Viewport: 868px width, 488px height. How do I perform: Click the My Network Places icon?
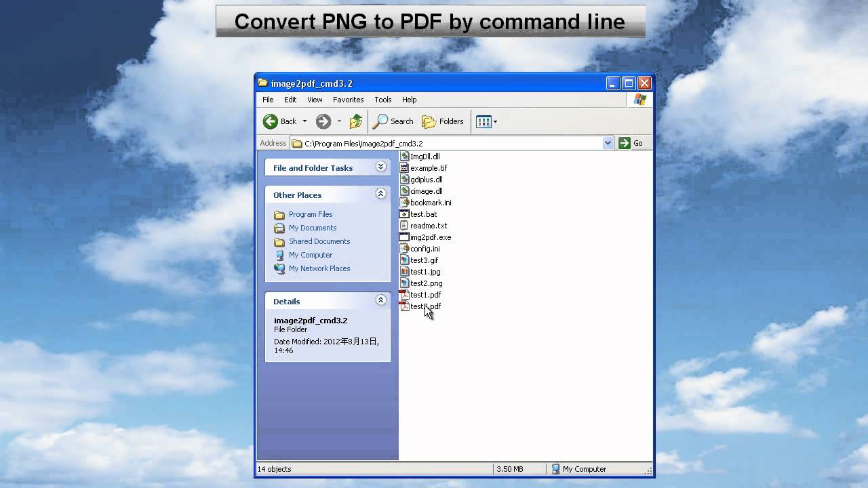tap(279, 268)
